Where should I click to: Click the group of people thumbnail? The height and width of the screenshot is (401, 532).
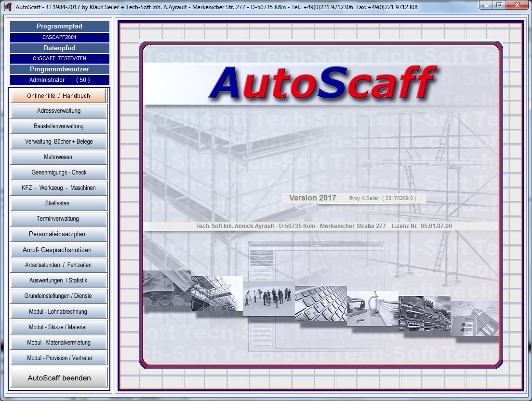(x=269, y=298)
